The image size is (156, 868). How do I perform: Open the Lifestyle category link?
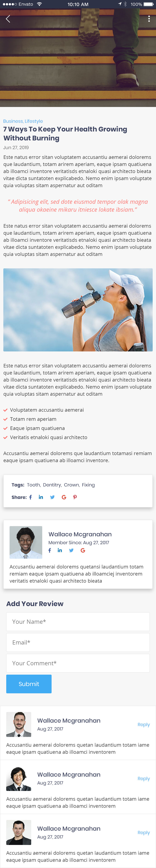point(34,121)
